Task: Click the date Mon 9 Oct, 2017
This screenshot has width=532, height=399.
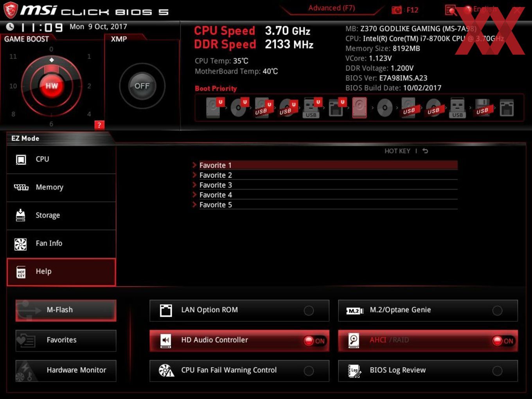Action: pos(98,27)
